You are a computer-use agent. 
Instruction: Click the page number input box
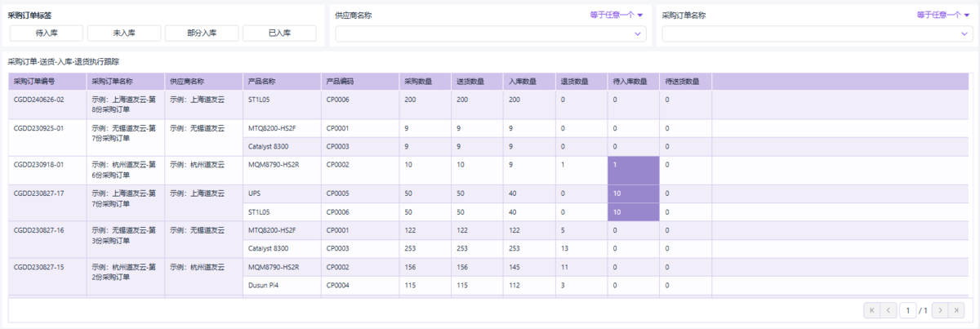point(907,310)
